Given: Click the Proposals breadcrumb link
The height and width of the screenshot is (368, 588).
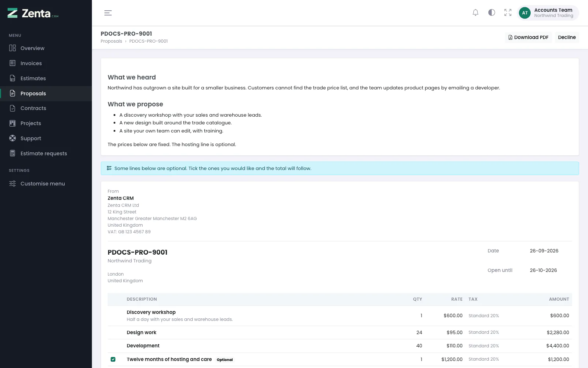Looking at the screenshot, I should coord(111,41).
